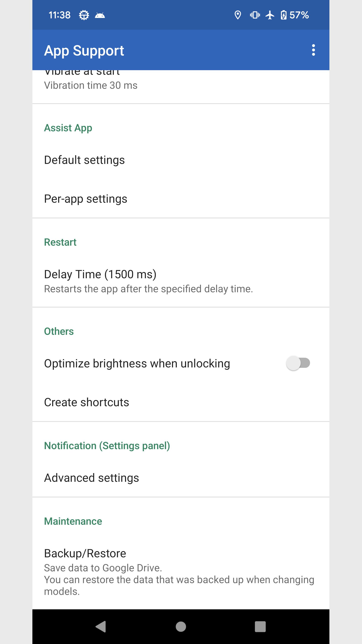Select Create shortcuts
Viewport: 362px width, 644px height.
pyautogui.click(x=181, y=402)
